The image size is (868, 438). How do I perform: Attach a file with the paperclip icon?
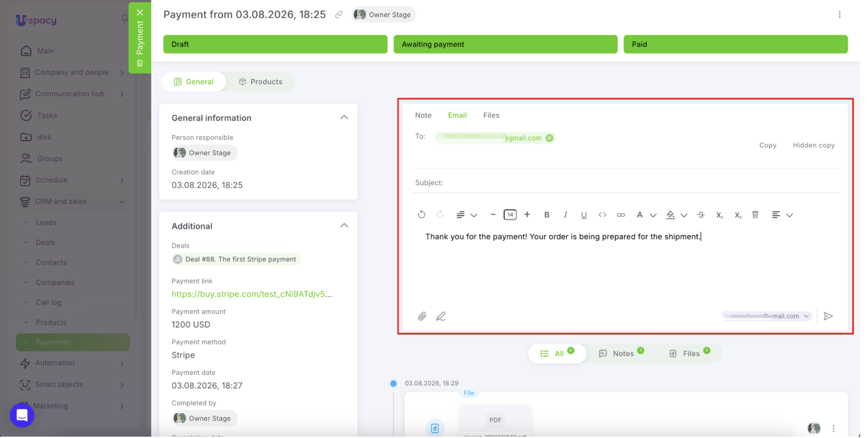tap(422, 316)
